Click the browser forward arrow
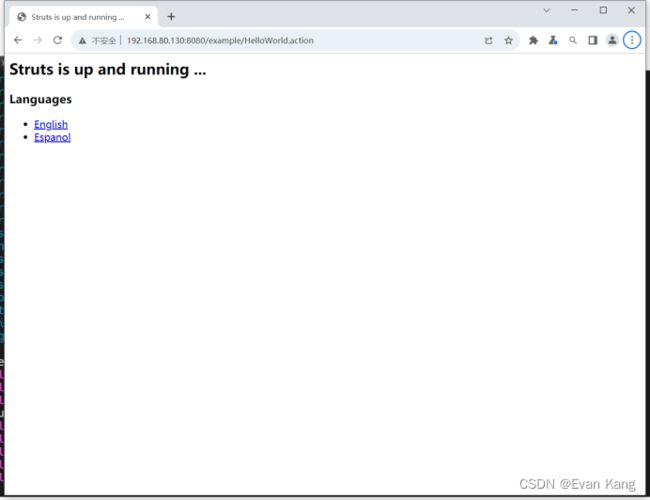 click(38, 40)
